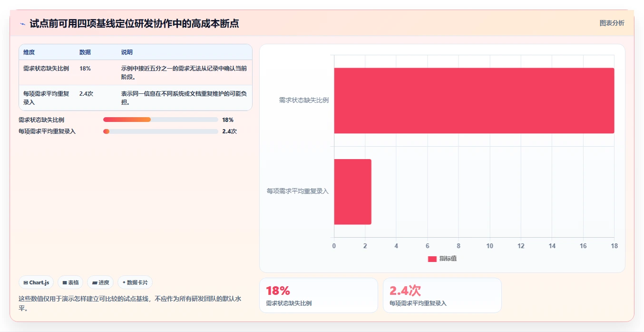644x332 pixels.
Task: Click the 需求状态缺失比例 y-axis label in the chart
Action: 303,101
